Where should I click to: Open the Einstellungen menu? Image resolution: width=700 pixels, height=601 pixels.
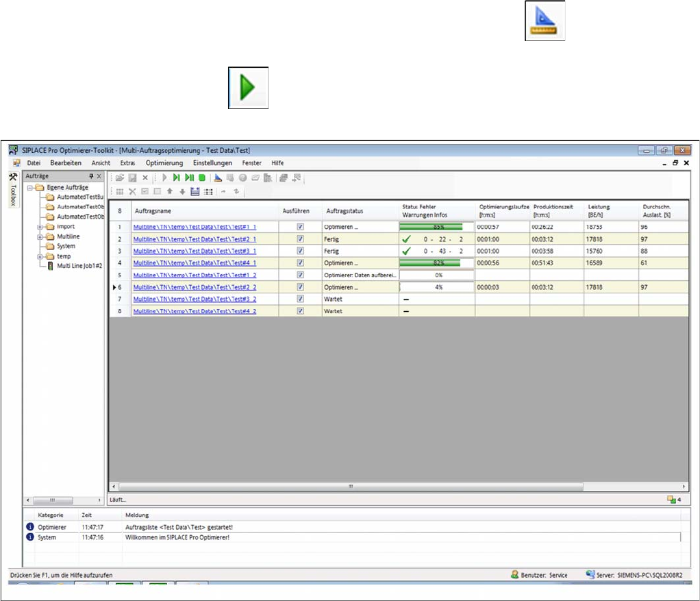[x=212, y=163]
